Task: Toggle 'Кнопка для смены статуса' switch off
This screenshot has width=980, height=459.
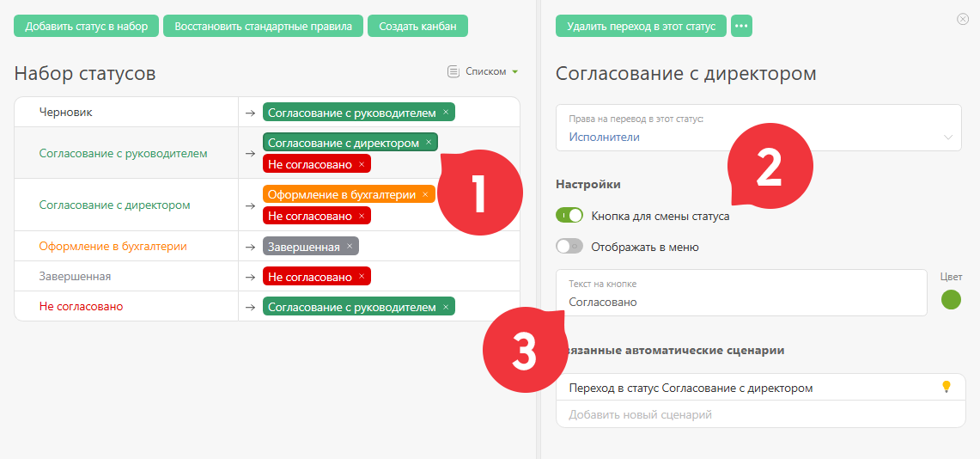Action: coord(569,216)
